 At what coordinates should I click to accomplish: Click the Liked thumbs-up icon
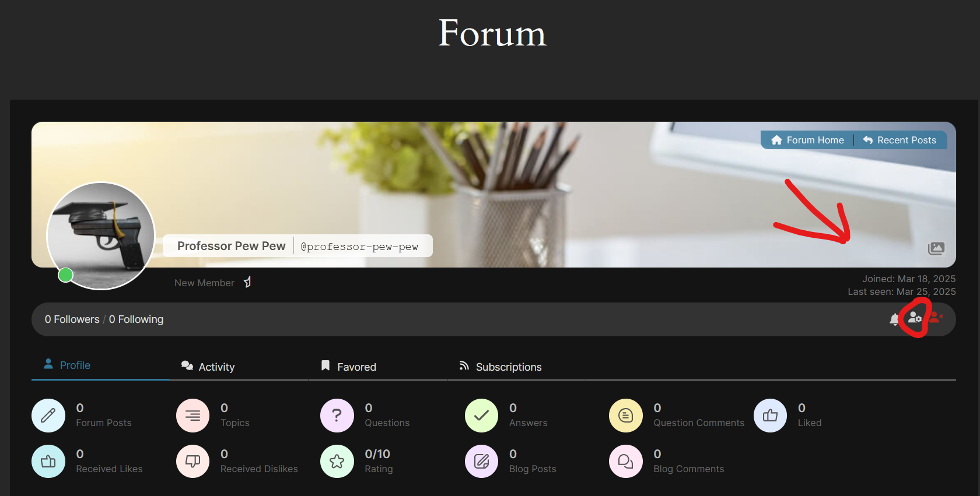point(770,416)
